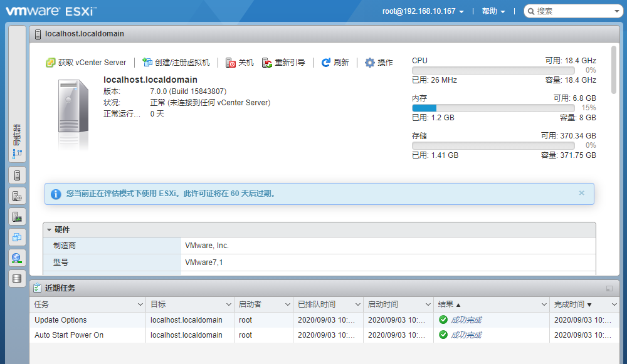Select the Auto Start Power On task name
Screen dimensions: 627x364
[69, 335]
